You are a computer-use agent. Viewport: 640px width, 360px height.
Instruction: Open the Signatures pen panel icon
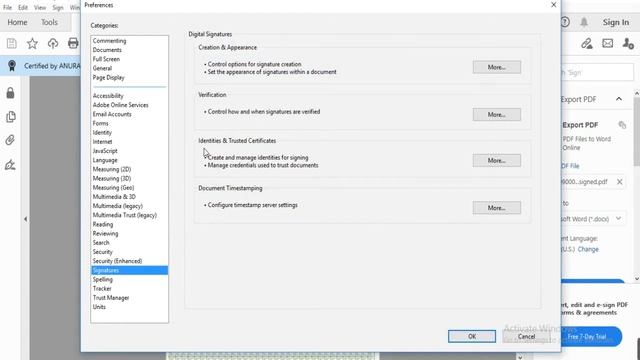10,164
